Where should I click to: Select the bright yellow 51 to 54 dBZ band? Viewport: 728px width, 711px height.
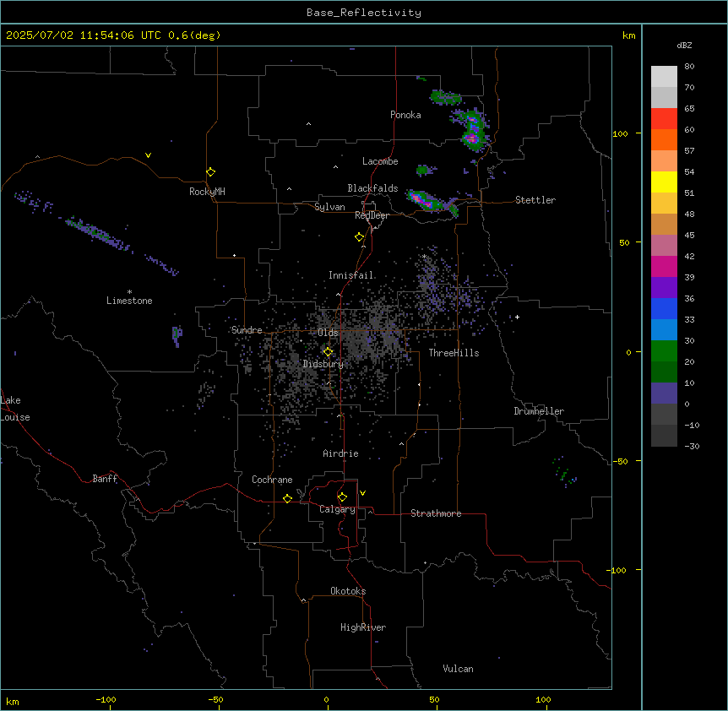click(664, 182)
